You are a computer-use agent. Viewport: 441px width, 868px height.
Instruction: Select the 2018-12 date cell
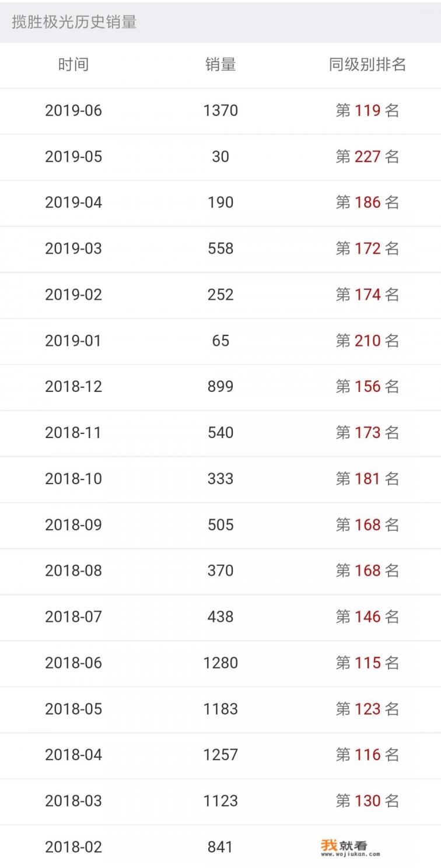point(73,387)
